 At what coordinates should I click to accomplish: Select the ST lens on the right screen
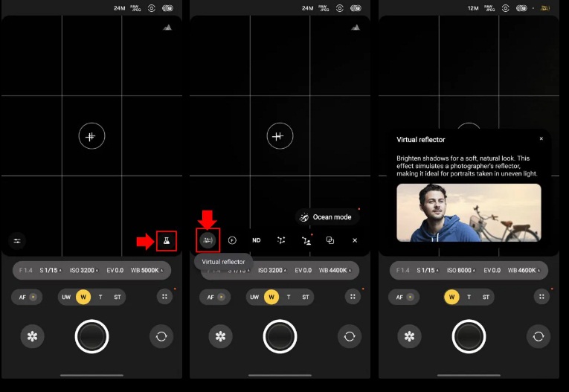486,297
